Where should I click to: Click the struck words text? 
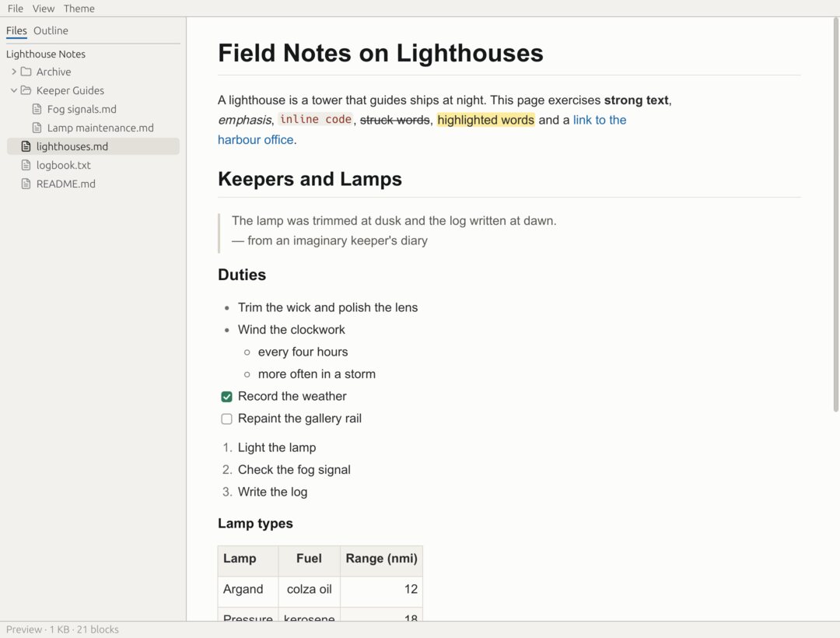click(x=395, y=120)
